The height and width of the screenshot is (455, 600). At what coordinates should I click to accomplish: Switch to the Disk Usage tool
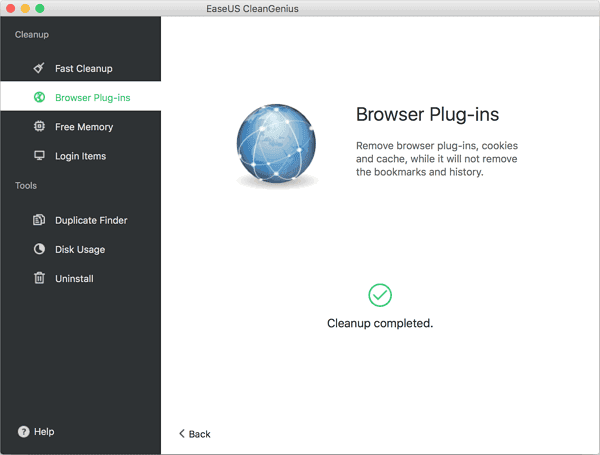(80, 249)
